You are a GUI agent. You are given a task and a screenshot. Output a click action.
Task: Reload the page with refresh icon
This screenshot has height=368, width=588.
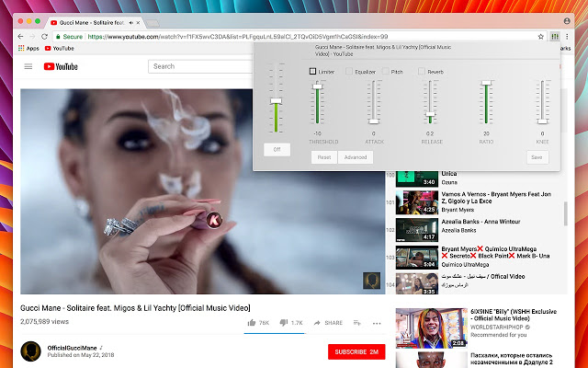(x=44, y=37)
